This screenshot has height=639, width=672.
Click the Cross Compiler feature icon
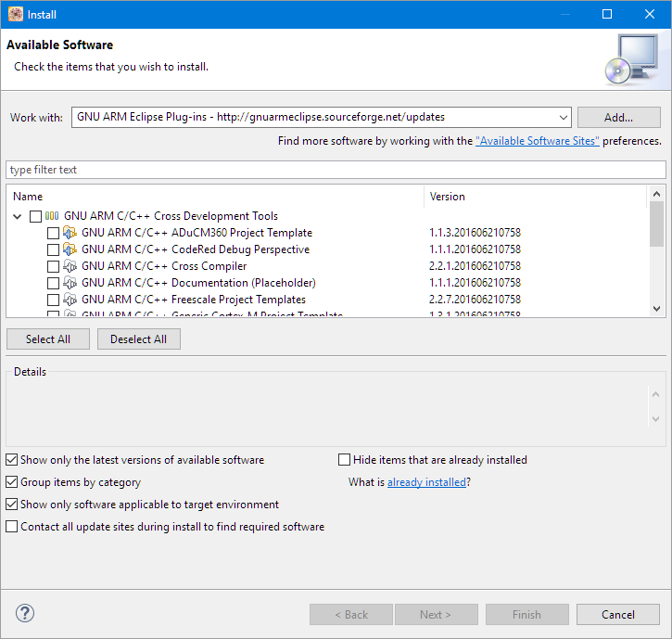[70, 266]
